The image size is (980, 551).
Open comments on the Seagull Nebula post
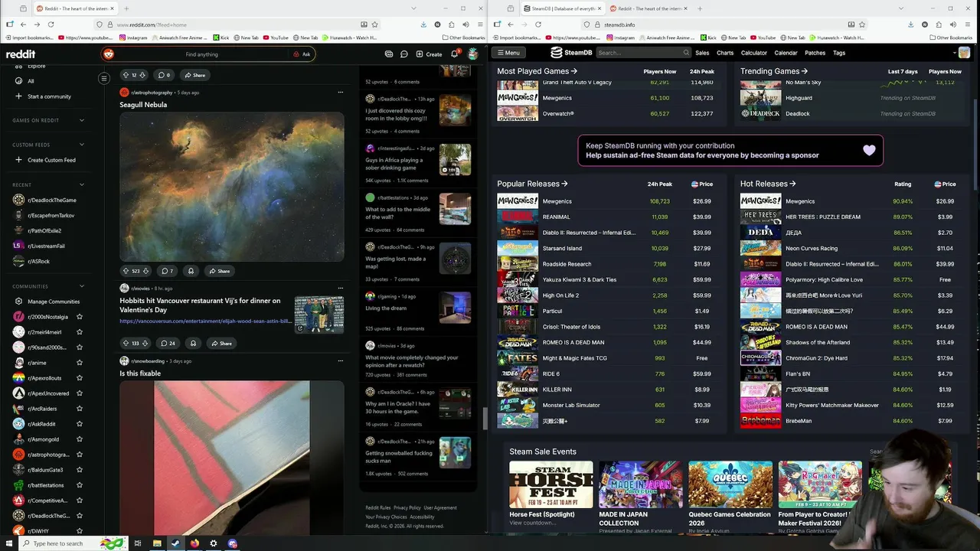pos(166,271)
